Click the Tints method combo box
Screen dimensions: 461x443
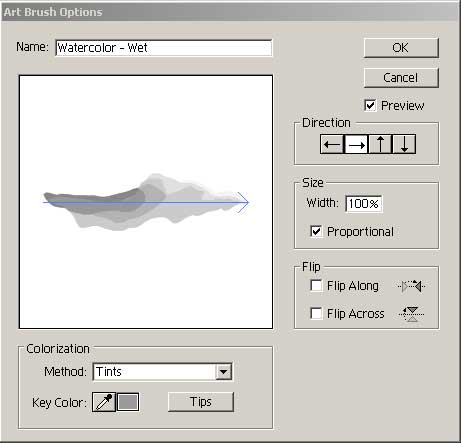pyautogui.click(x=162, y=371)
